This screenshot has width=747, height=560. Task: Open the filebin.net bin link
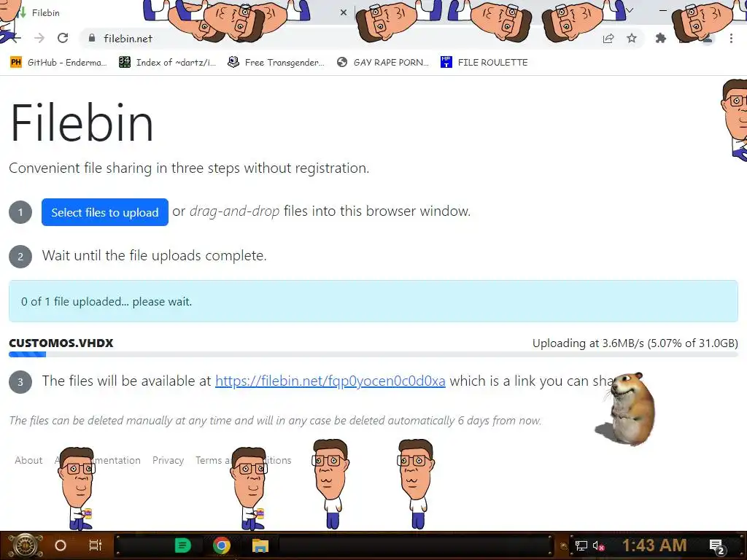[330, 381]
